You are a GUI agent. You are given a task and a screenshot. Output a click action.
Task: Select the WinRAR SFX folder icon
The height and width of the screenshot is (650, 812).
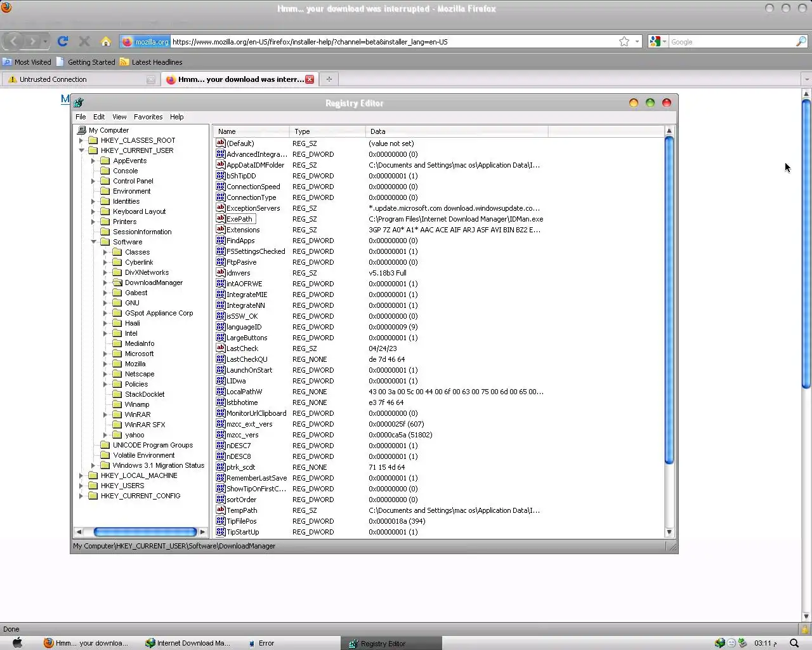pyautogui.click(x=117, y=425)
